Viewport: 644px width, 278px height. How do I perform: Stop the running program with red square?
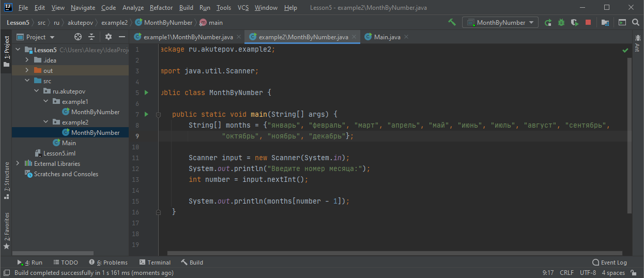point(588,22)
